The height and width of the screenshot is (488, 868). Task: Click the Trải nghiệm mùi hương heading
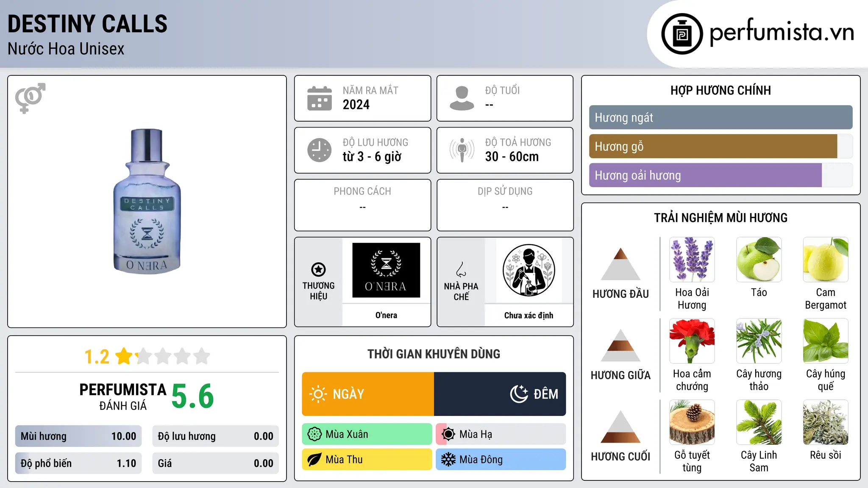click(721, 218)
